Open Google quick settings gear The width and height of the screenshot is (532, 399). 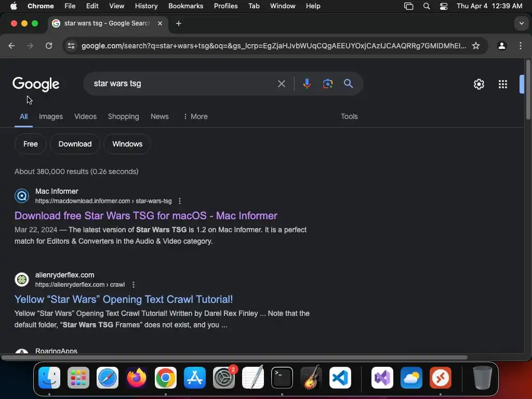click(x=478, y=84)
